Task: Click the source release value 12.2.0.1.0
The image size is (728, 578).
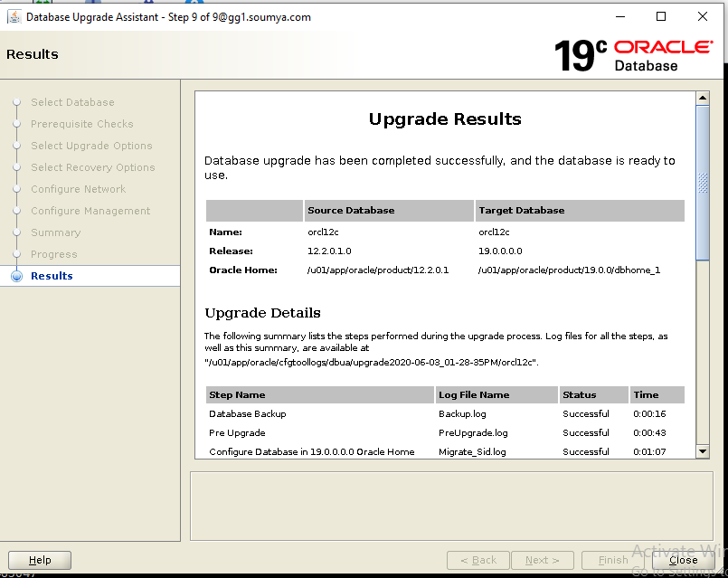Action: click(x=329, y=251)
